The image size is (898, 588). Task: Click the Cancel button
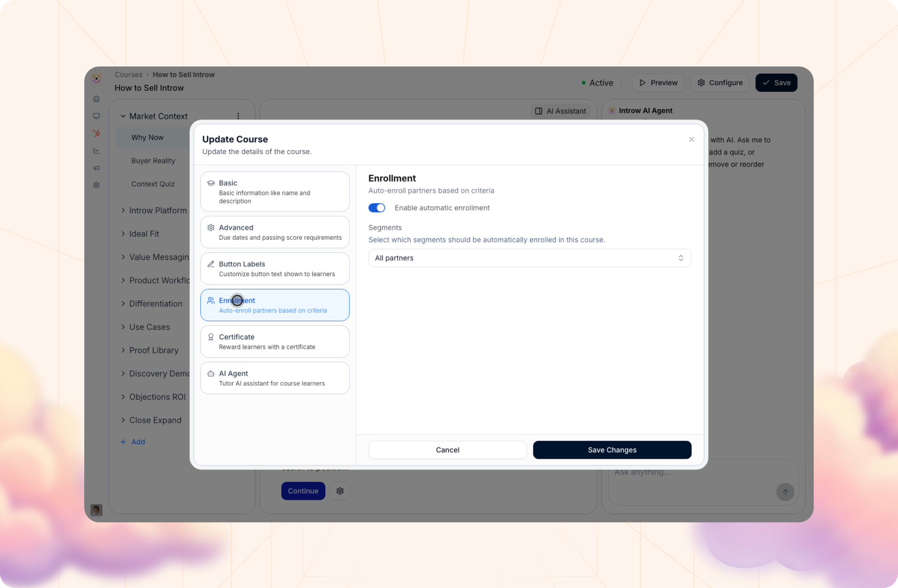[x=448, y=450]
